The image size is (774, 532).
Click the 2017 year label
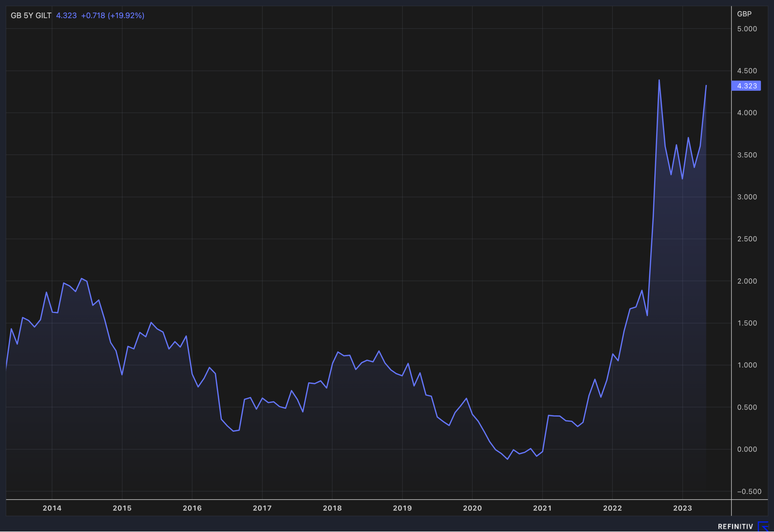point(262,508)
